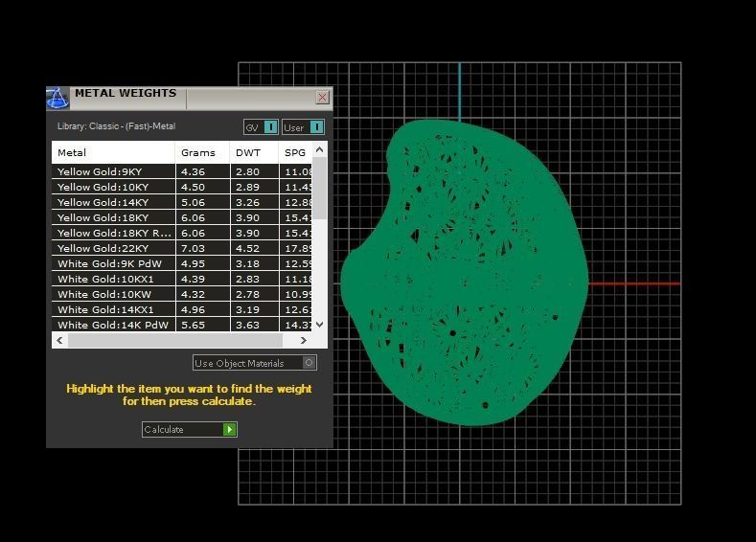Click the 4.50 grams value
This screenshot has width=756, height=542.
(x=193, y=188)
